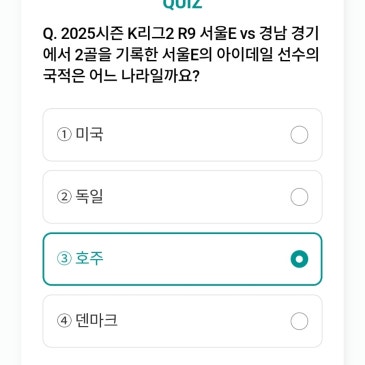Screen dimensions: 365x365
Task: Click the blank middle of the 덴마크 option card
Action: point(197,321)
